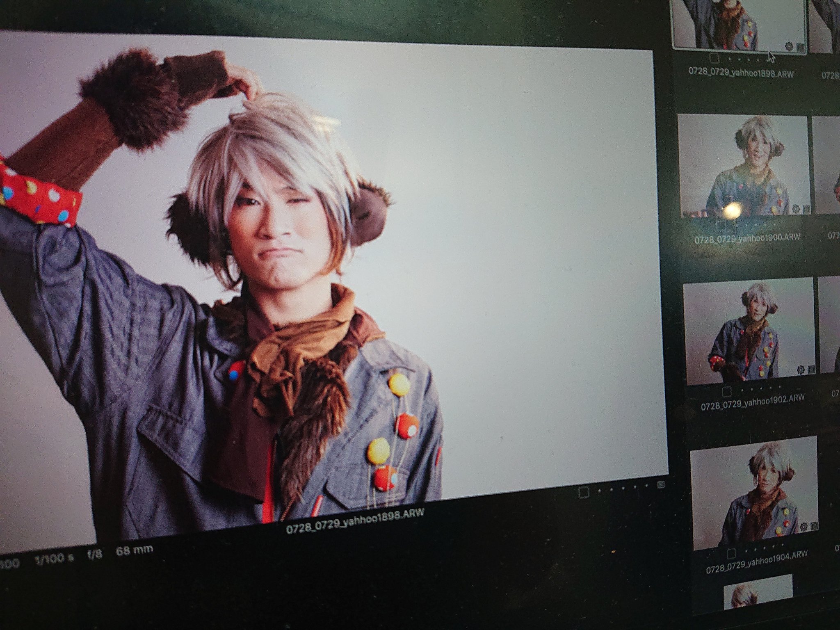Select the 0728_0729_yahhoo1902.ARW thumbnail

(750, 331)
